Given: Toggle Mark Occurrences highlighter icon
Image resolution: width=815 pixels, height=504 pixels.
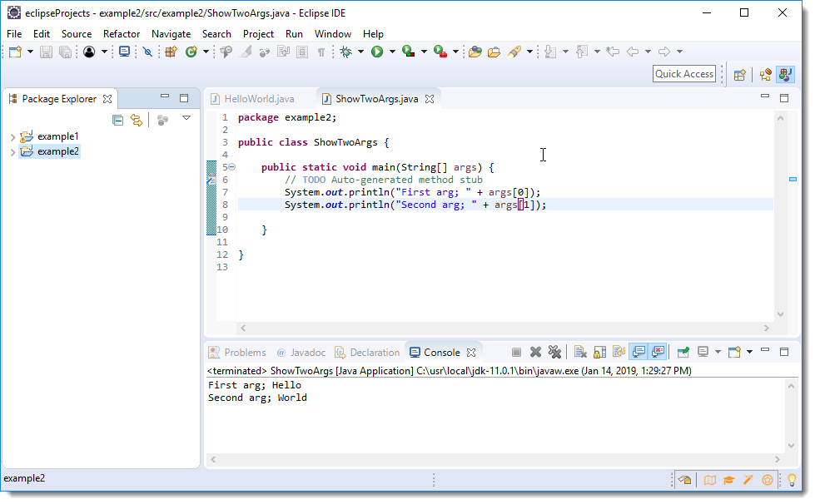Looking at the screenshot, I should (x=246, y=52).
